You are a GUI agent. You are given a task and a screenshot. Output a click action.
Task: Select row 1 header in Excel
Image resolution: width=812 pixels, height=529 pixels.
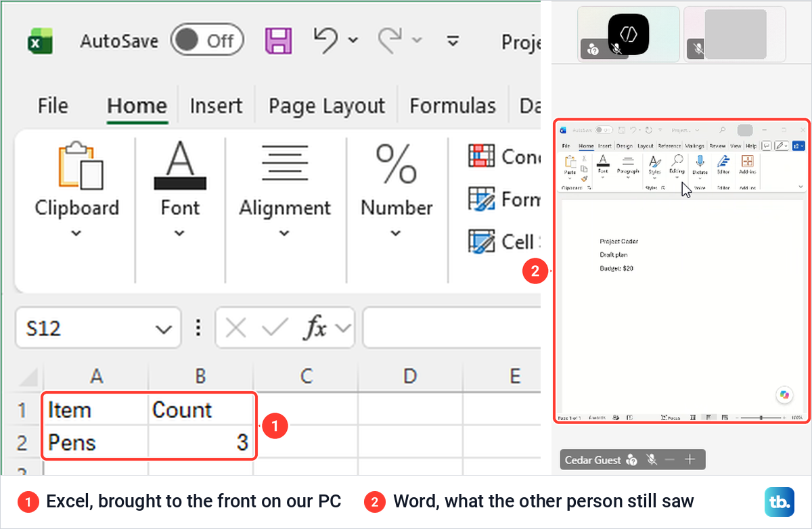[x=22, y=410]
